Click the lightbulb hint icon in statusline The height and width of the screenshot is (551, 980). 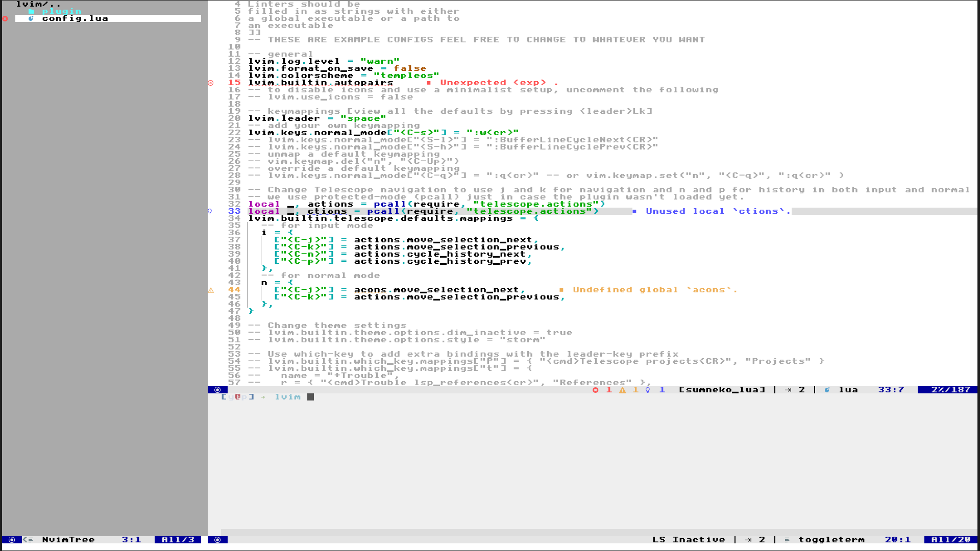point(648,390)
